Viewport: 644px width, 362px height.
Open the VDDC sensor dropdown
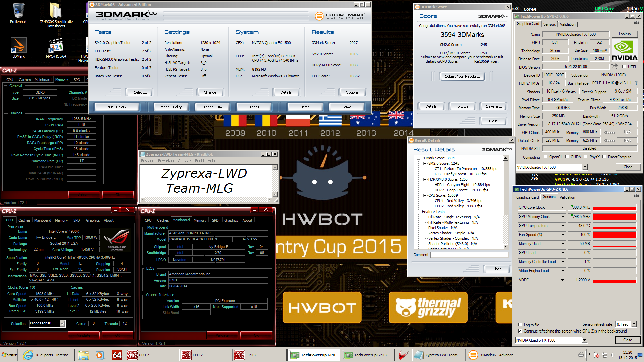(562, 280)
